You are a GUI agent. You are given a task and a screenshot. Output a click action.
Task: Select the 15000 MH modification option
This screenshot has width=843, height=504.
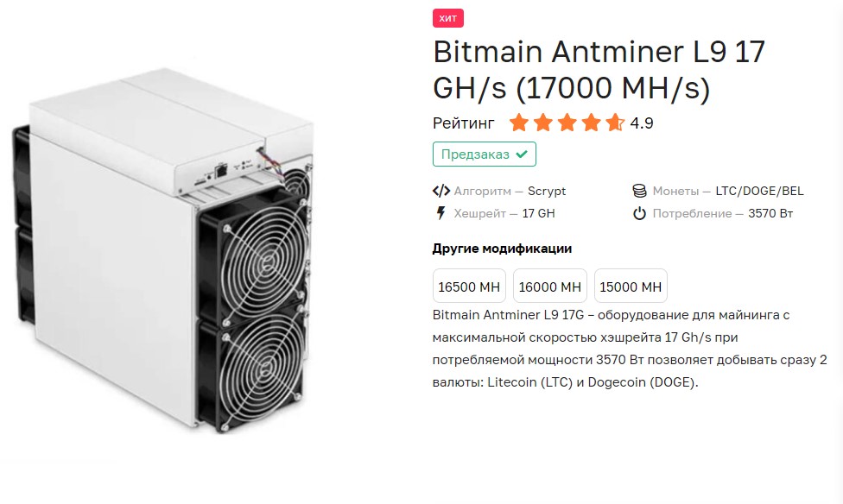pos(630,286)
